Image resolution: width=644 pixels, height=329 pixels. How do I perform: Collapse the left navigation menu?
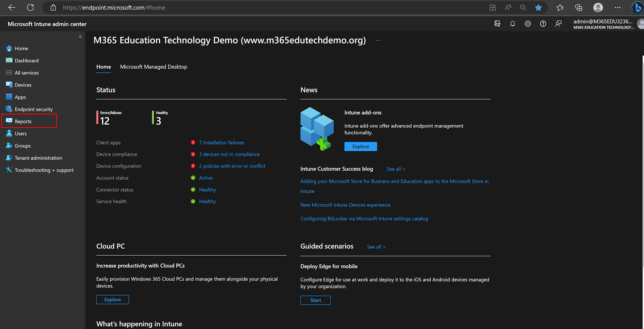(x=80, y=37)
